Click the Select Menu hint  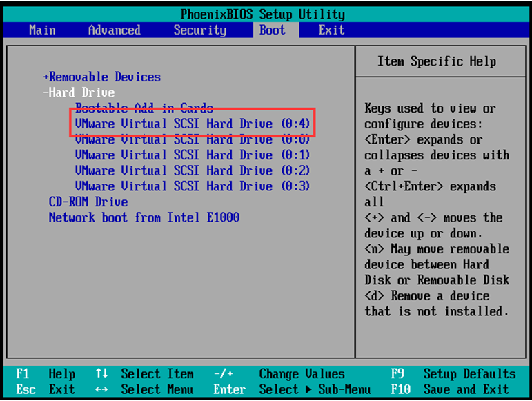(157, 389)
